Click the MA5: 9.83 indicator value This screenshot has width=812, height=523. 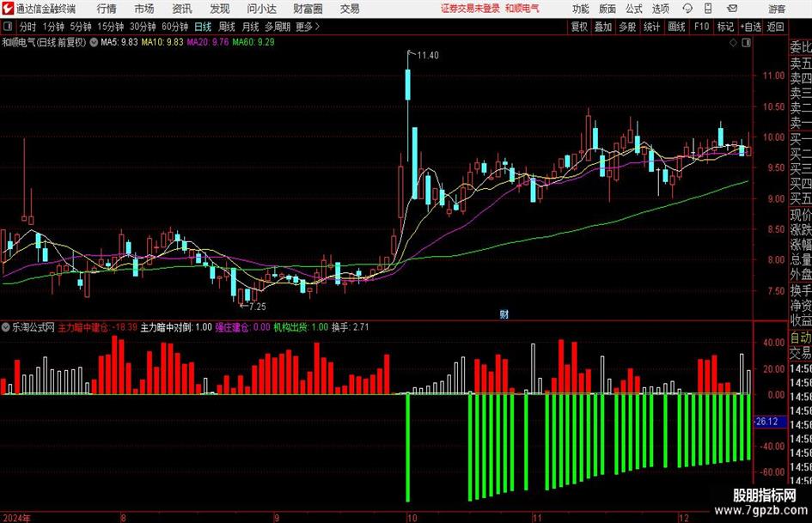pyautogui.click(x=119, y=42)
